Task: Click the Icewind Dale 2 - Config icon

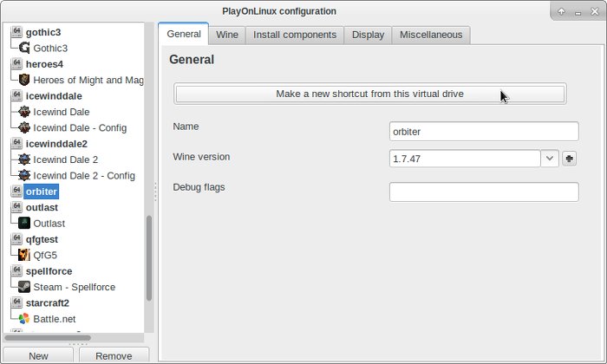Action: point(24,175)
